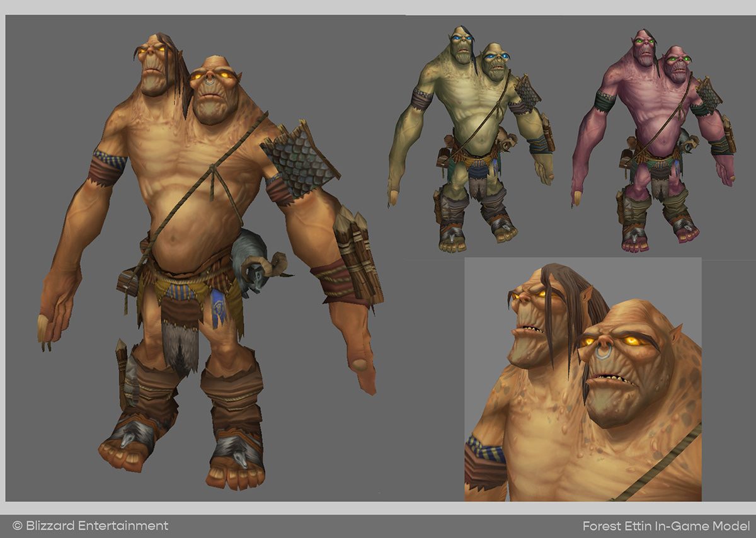This screenshot has width=756, height=538.
Task: Click the Forest Ettin In-Game Model caption
Action: pyautogui.click(x=666, y=525)
